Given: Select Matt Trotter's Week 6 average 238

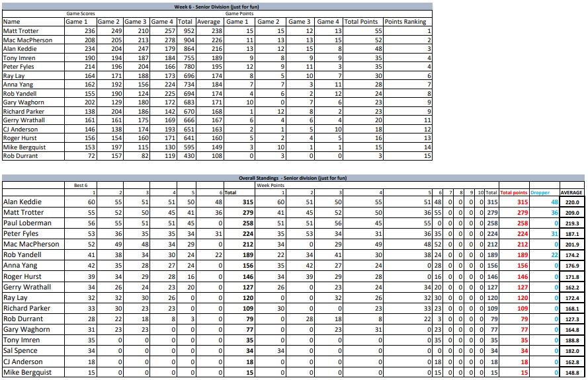Looking at the screenshot, I should (217, 30).
